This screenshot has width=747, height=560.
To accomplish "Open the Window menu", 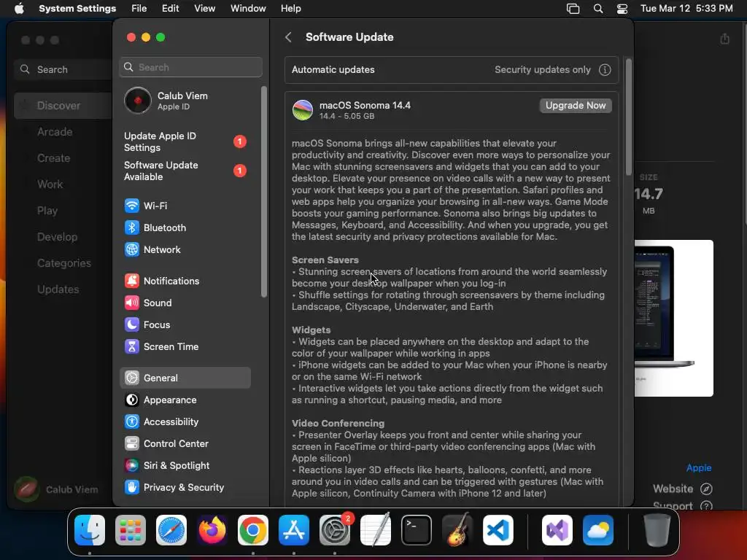I will click(248, 9).
